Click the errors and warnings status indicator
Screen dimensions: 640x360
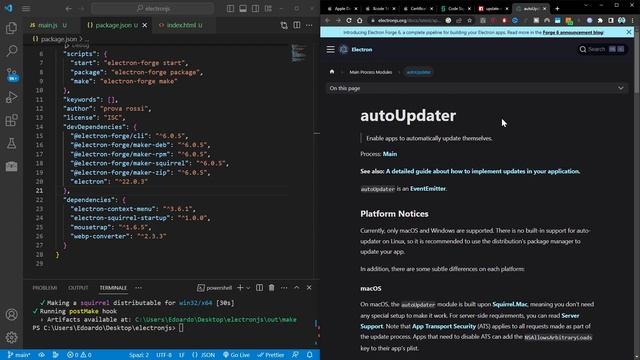click(x=79, y=355)
